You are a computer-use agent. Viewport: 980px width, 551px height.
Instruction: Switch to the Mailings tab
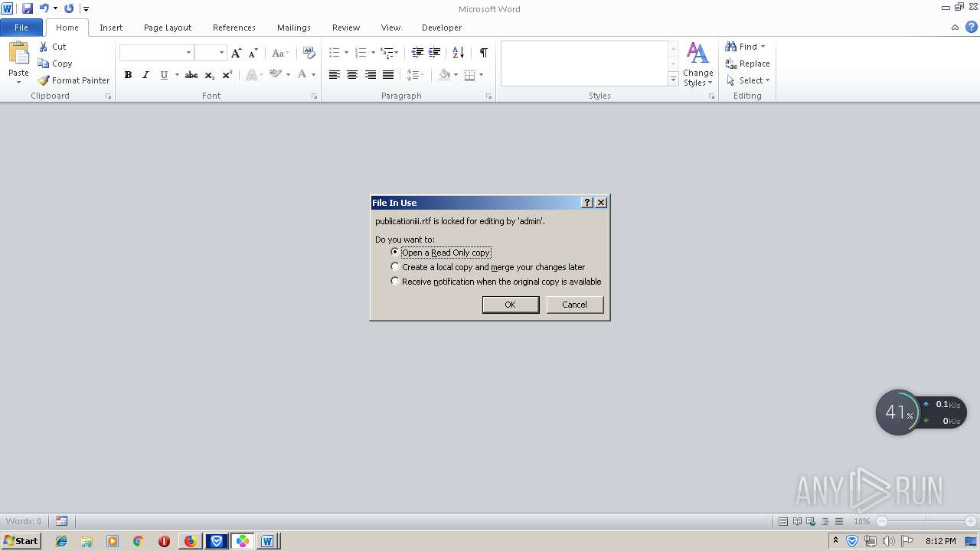(x=294, y=28)
